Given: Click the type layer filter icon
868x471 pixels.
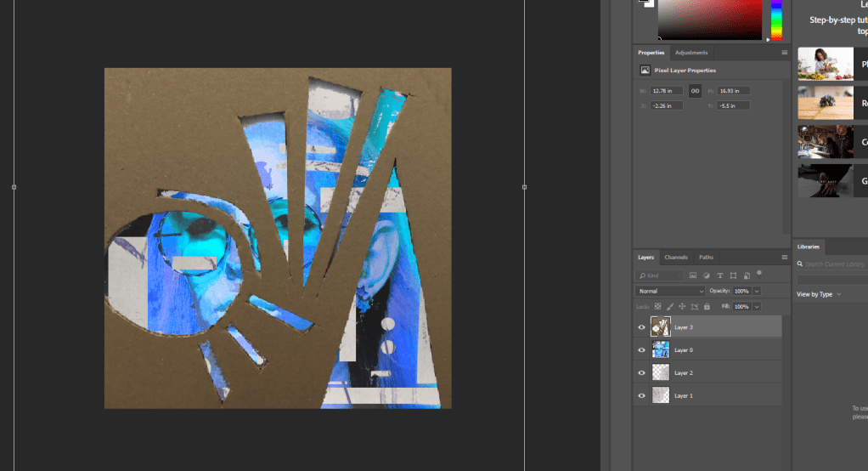Looking at the screenshot, I should tap(720, 275).
